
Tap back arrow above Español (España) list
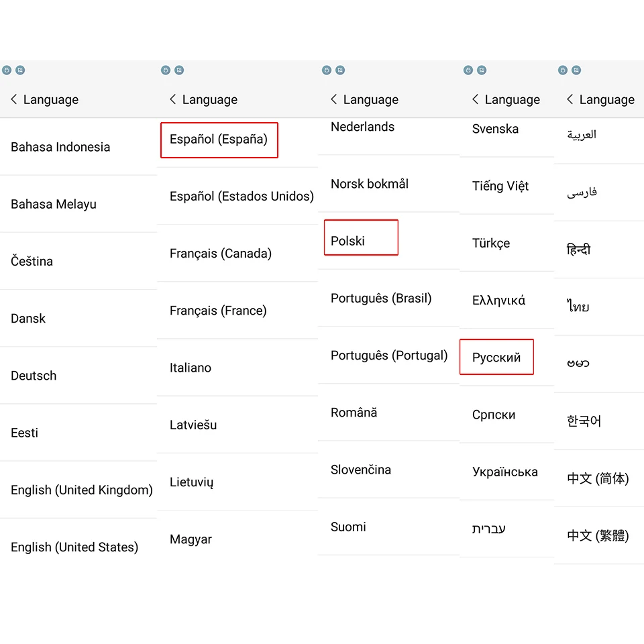point(173,99)
